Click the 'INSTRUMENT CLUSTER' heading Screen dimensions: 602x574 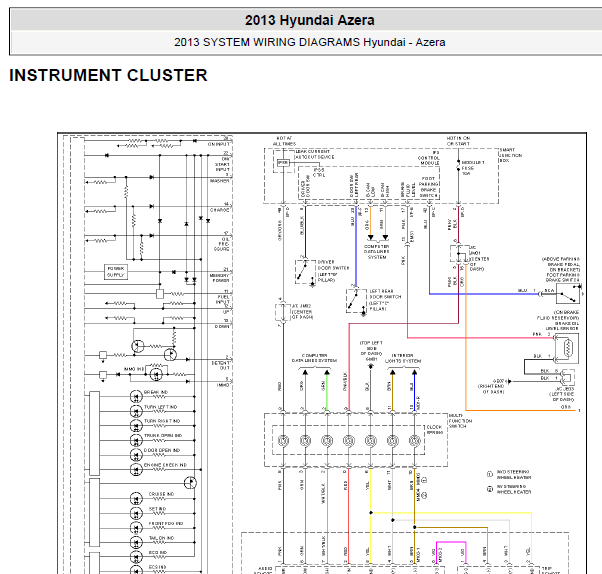108,75
